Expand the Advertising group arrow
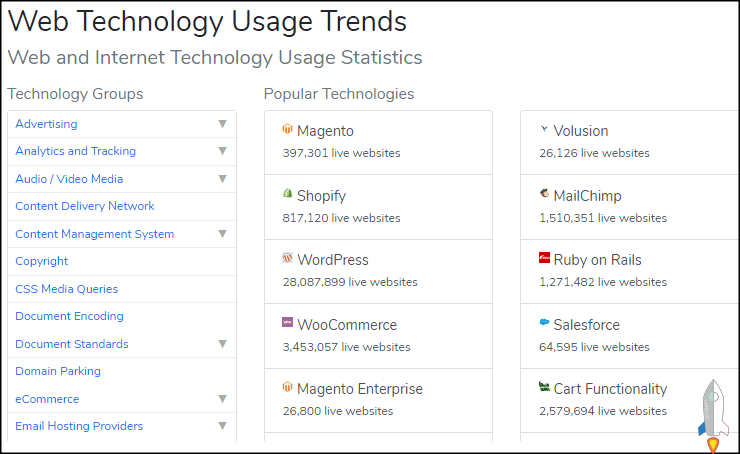The image size is (740, 454). click(222, 124)
